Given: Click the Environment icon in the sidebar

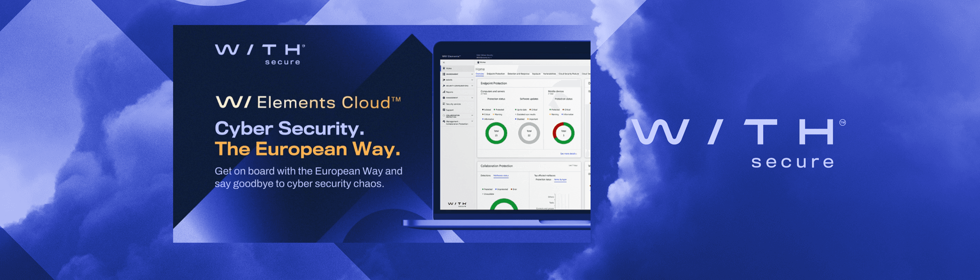Looking at the screenshot, I should [443, 74].
